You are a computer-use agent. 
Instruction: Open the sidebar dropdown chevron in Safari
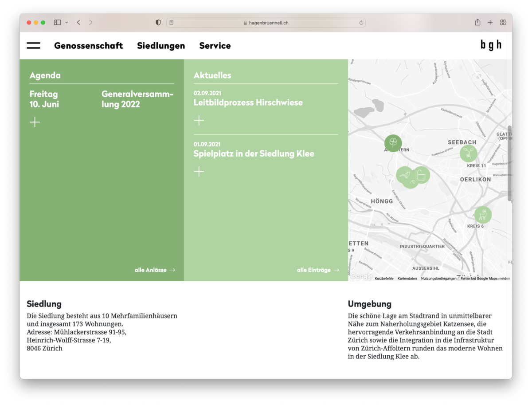[x=67, y=22]
